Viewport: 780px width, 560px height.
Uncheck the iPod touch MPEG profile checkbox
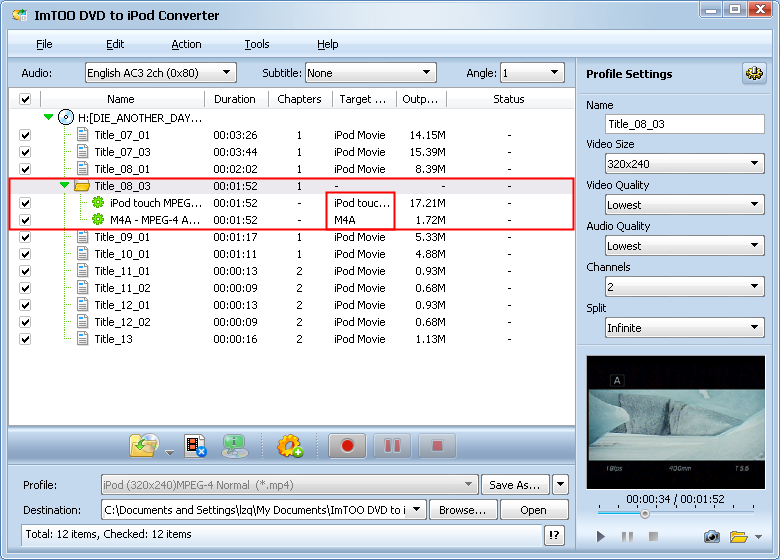25,203
